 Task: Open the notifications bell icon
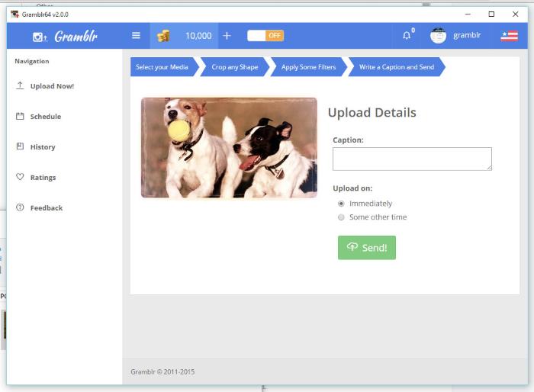coord(407,35)
